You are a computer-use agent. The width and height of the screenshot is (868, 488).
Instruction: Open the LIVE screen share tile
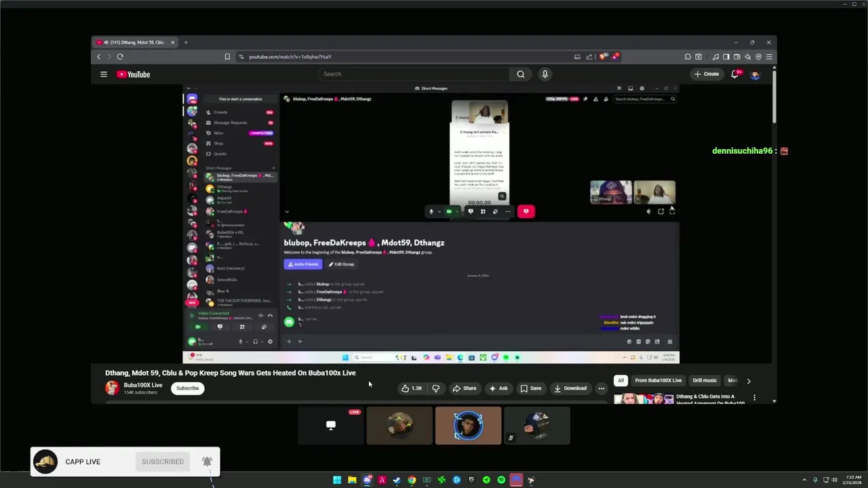pyautogui.click(x=331, y=426)
